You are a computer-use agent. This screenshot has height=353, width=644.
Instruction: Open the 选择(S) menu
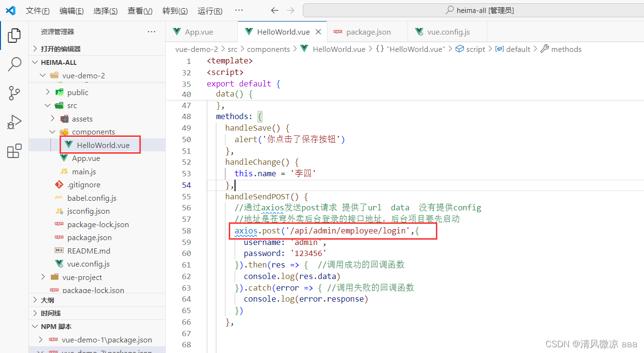(106, 11)
